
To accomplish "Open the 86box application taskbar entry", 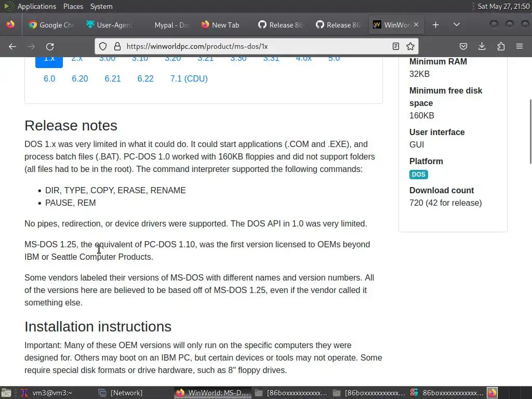I will coord(447,393).
